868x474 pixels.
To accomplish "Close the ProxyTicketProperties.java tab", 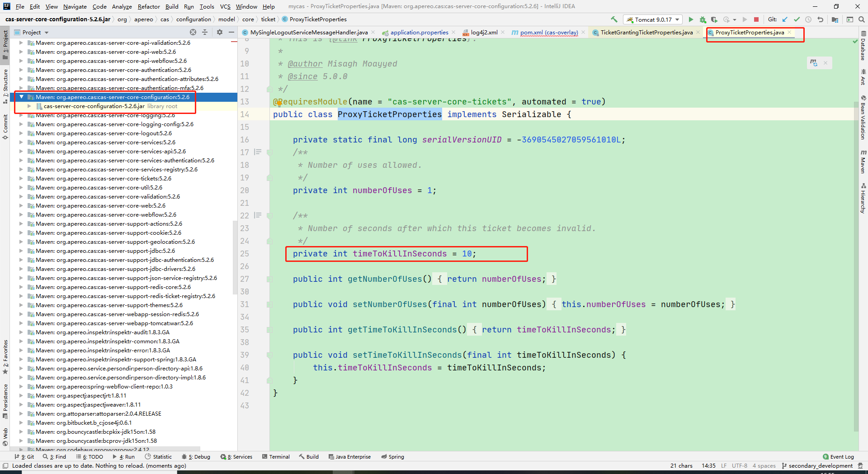I will pos(789,32).
